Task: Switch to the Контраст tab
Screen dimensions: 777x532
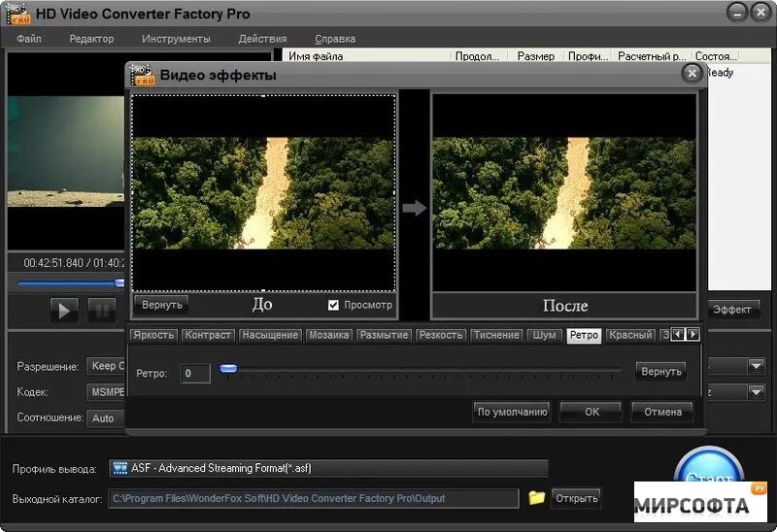Action: (208, 335)
